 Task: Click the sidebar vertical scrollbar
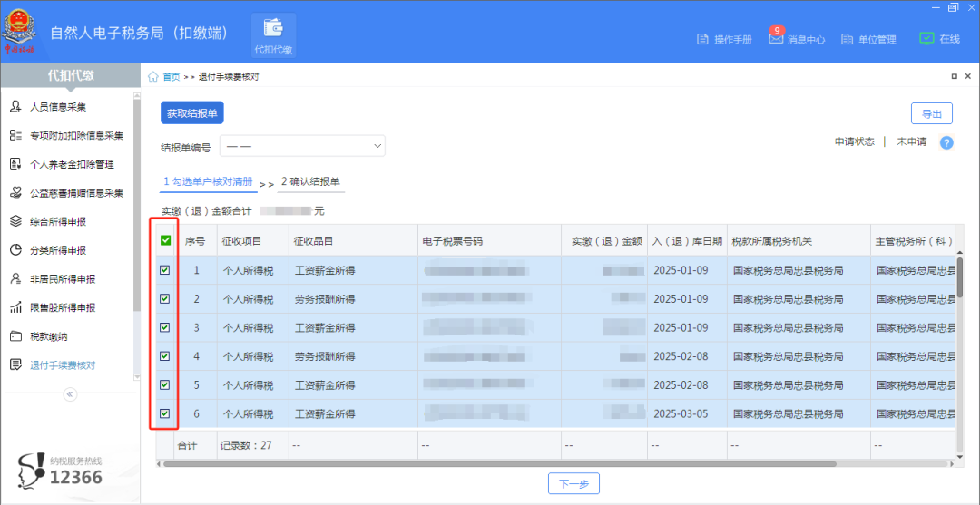pyautogui.click(x=137, y=206)
